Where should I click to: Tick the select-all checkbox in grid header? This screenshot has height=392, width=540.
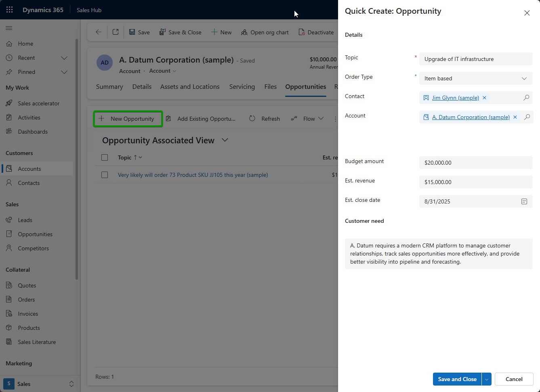pyautogui.click(x=105, y=157)
